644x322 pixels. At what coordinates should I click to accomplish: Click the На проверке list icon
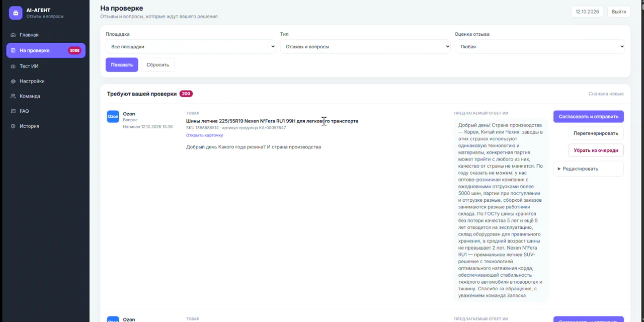click(x=13, y=50)
